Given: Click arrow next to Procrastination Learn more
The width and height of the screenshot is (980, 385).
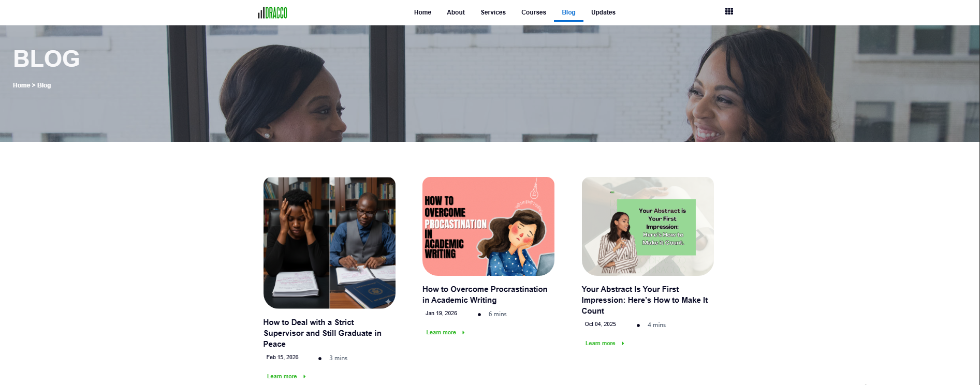Looking at the screenshot, I should pos(463,333).
